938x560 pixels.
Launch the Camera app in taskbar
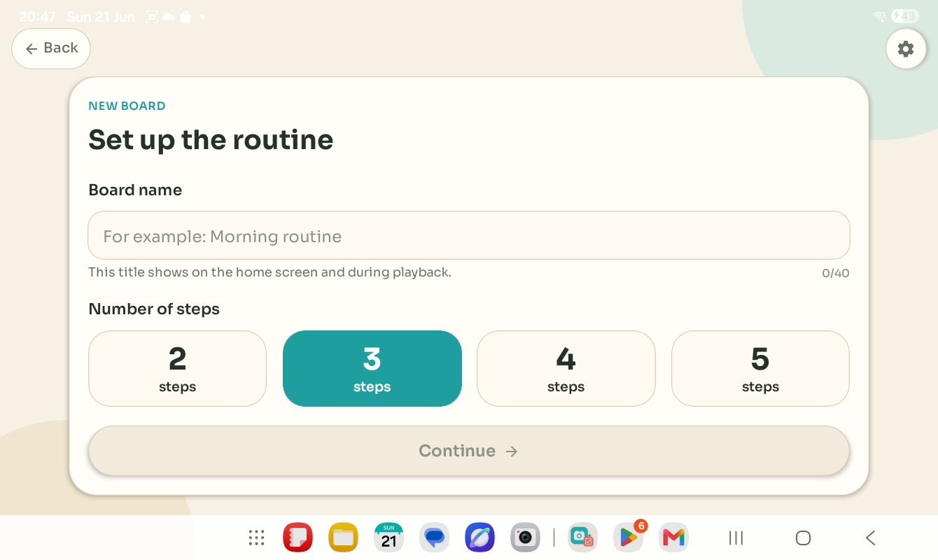(525, 538)
